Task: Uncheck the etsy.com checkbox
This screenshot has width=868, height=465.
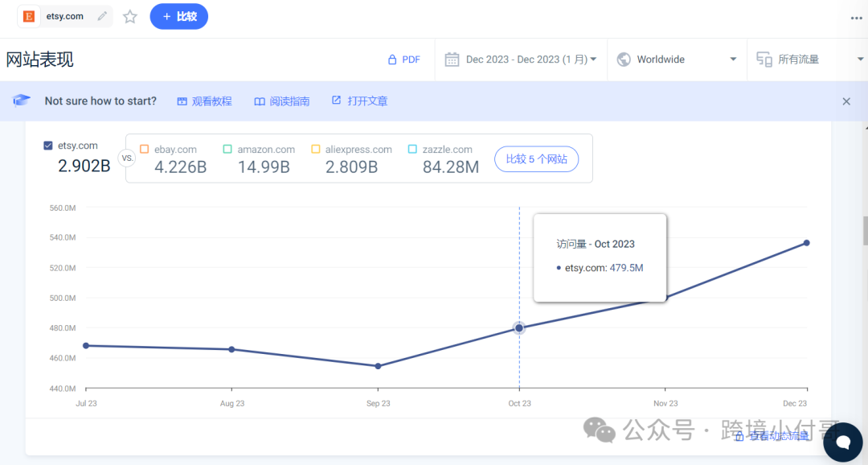Action: coord(48,146)
